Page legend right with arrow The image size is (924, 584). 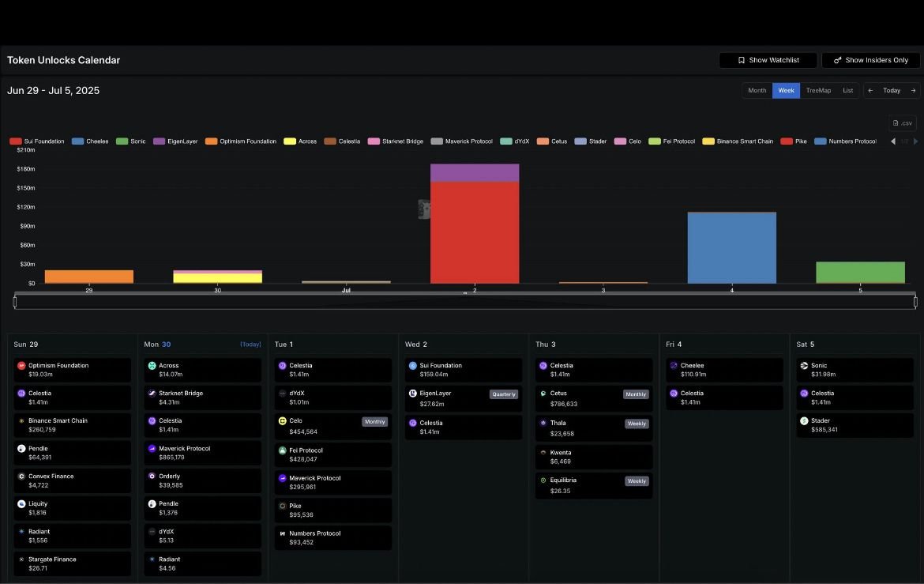coord(915,141)
